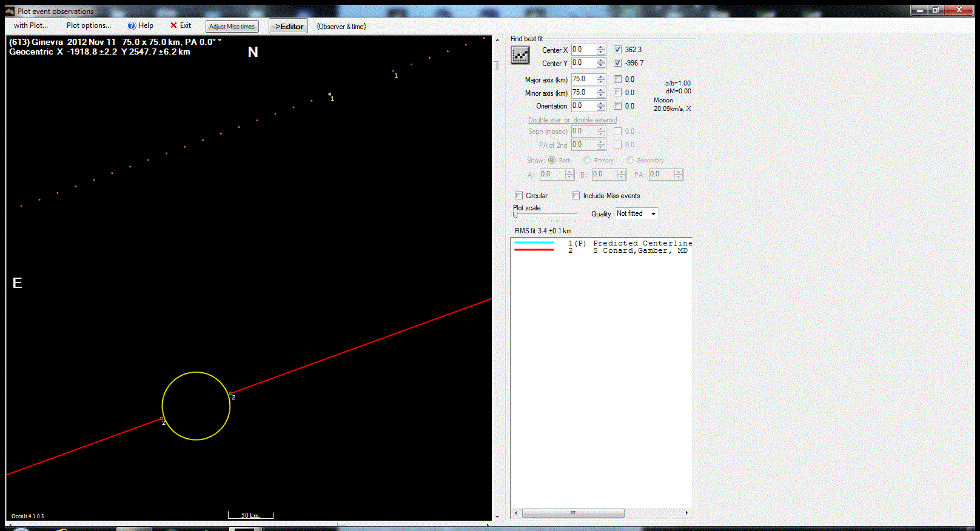Click the Center X input field
The image size is (980, 531).
click(584, 50)
